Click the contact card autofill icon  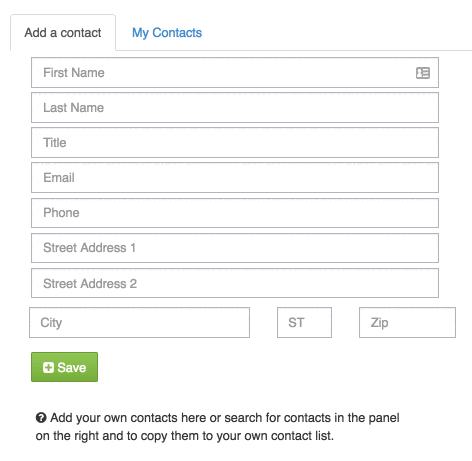(423, 73)
